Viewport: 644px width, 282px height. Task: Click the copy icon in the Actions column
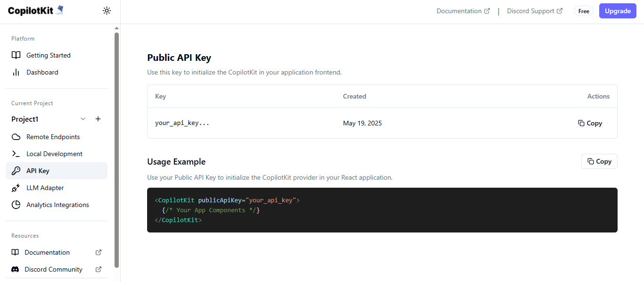tap(581, 123)
